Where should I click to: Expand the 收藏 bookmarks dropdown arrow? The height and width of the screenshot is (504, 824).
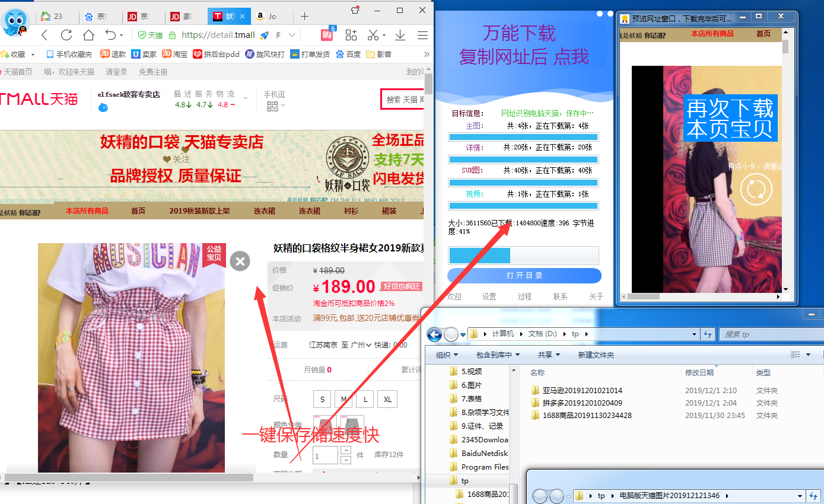33,55
